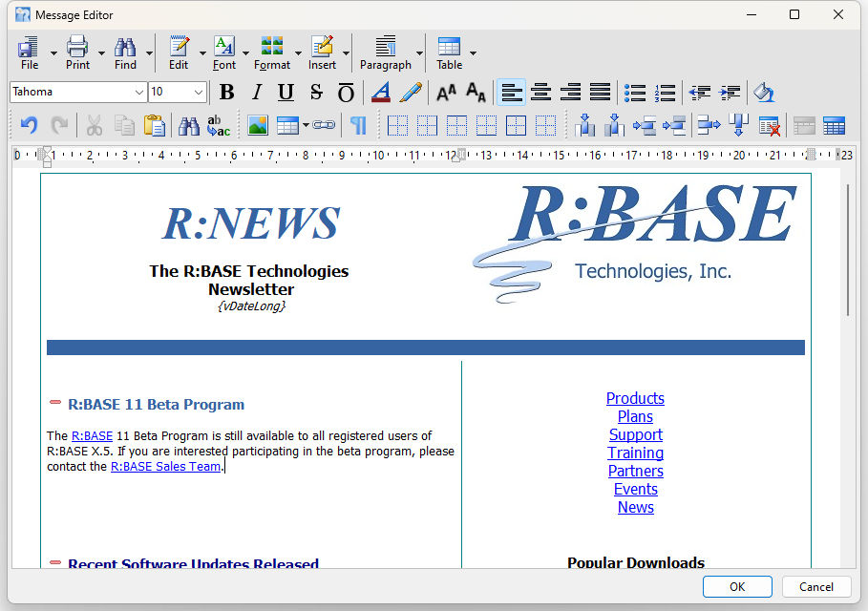The height and width of the screenshot is (611, 868).
Task: Decrease the paragraph indent
Action: point(700,93)
